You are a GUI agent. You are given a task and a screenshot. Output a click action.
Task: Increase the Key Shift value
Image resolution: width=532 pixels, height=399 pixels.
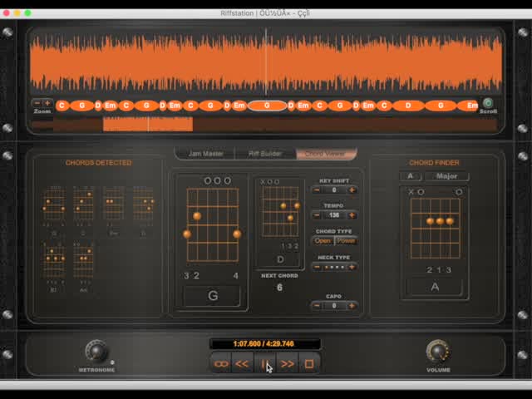tap(352, 190)
